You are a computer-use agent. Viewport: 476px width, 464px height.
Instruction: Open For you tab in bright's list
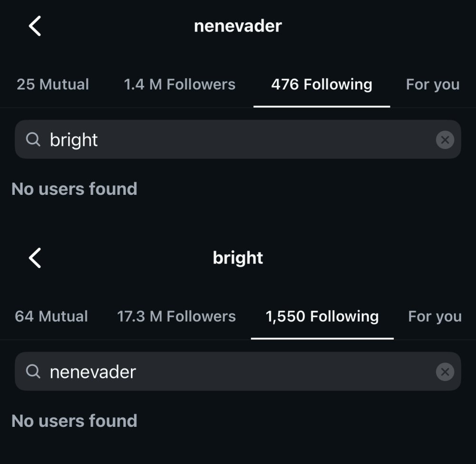(435, 316)
